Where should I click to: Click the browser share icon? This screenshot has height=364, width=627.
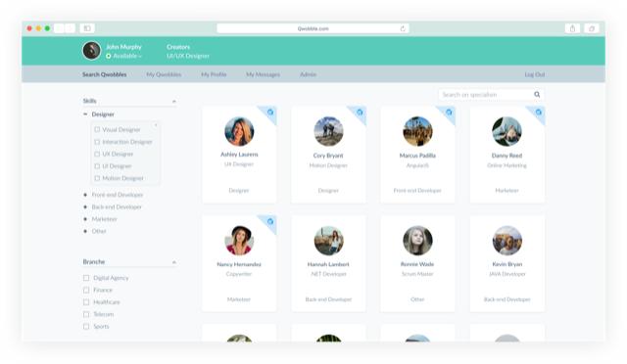[572, 28]
